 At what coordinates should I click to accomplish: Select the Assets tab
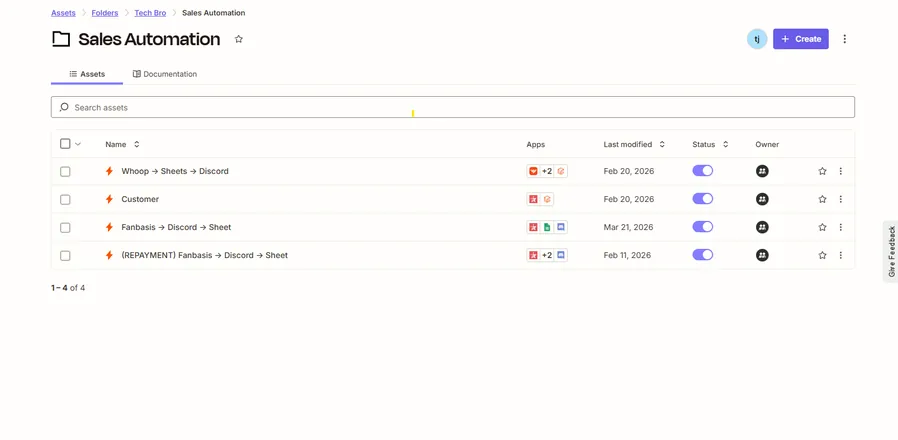(x=87, y=74)
